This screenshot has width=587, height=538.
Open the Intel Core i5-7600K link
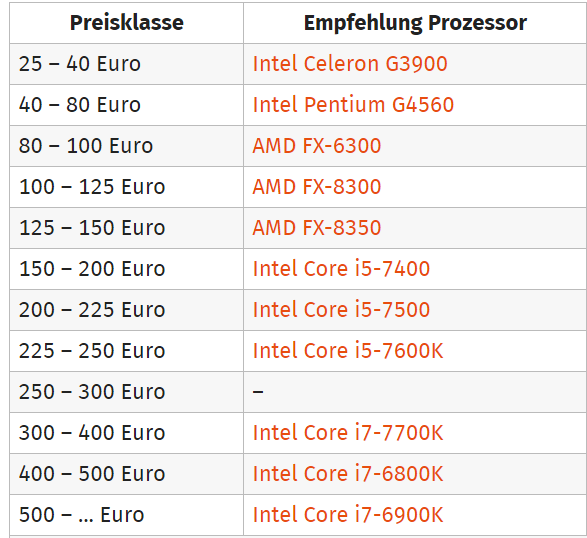(x=348, y=350)
